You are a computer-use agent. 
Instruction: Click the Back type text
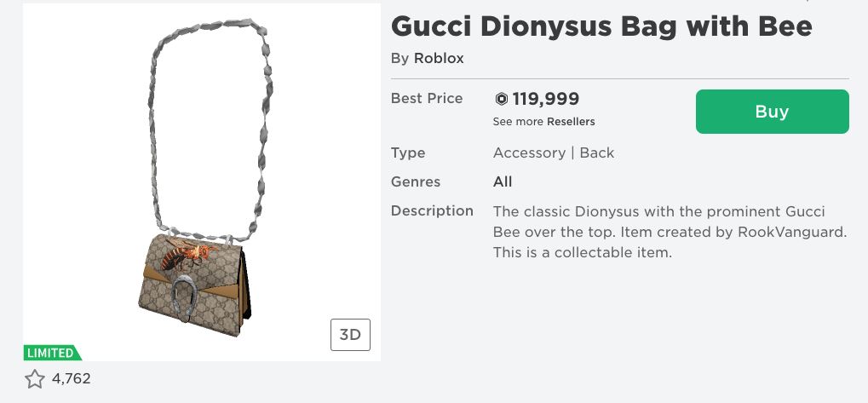coord(596,153)
